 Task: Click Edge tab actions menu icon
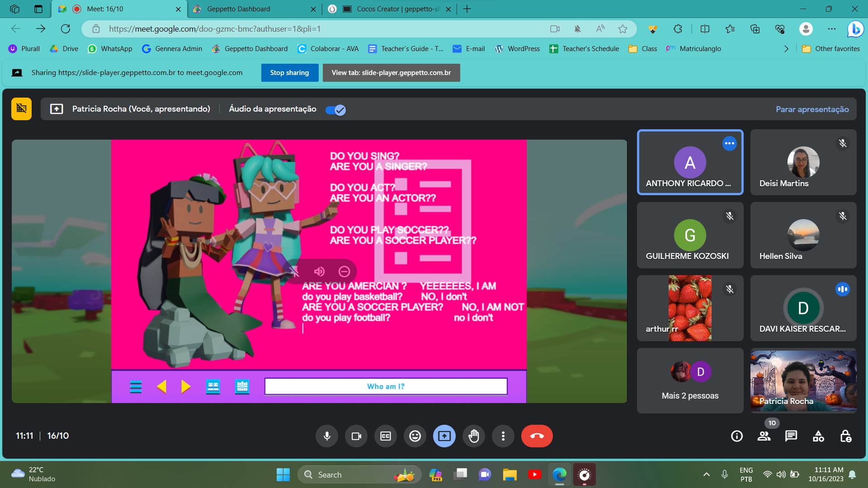coord(38,9)
